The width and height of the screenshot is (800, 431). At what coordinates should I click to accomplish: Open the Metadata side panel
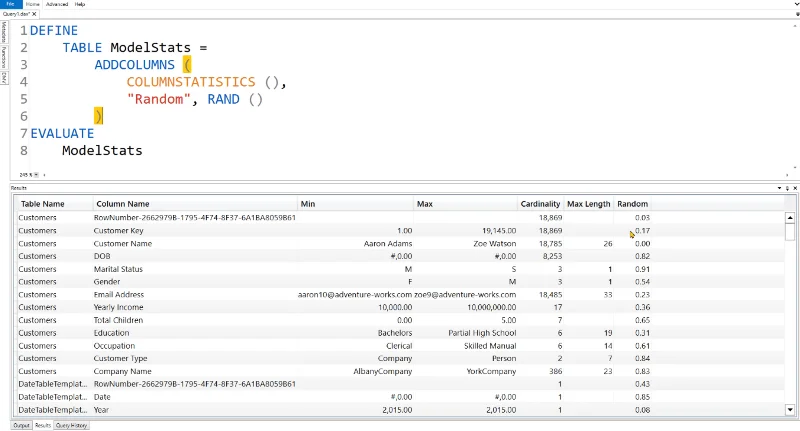(x=4, y=32)
